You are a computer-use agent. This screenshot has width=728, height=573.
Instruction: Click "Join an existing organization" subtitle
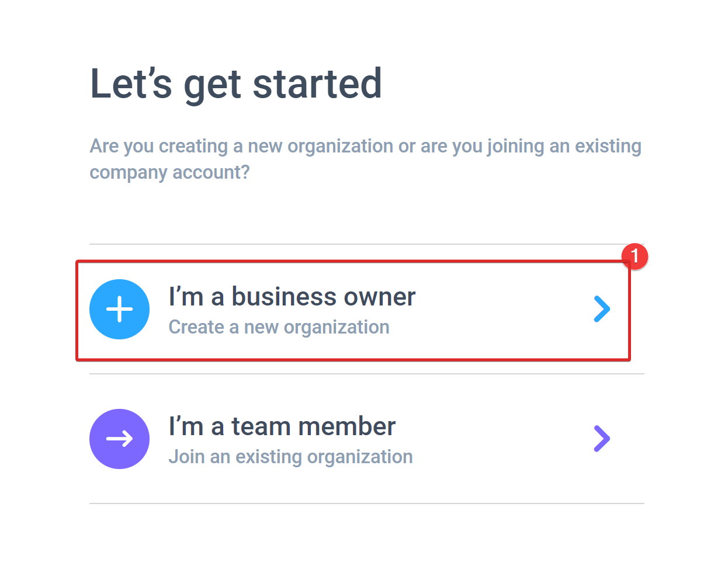click(x=290, y=457)
